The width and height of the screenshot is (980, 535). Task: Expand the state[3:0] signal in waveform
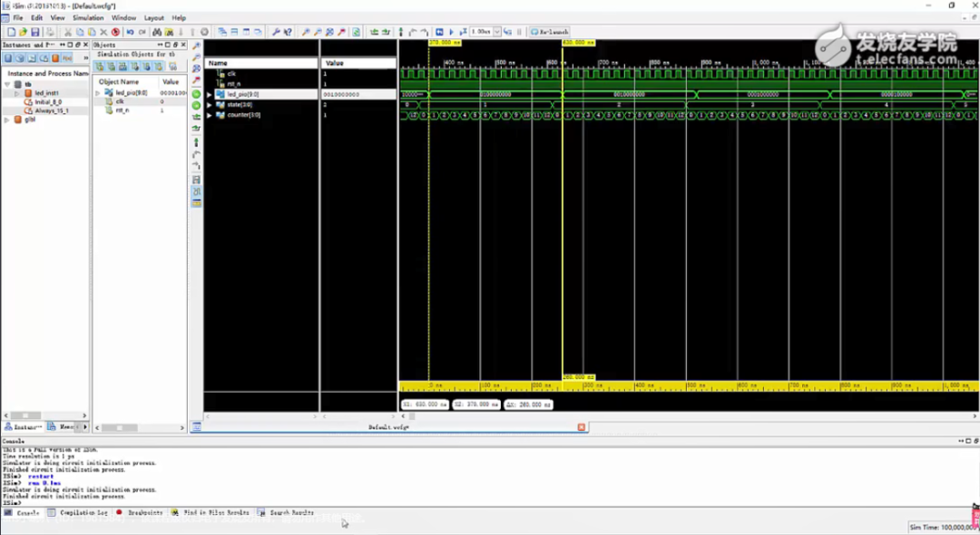[210, 105]
